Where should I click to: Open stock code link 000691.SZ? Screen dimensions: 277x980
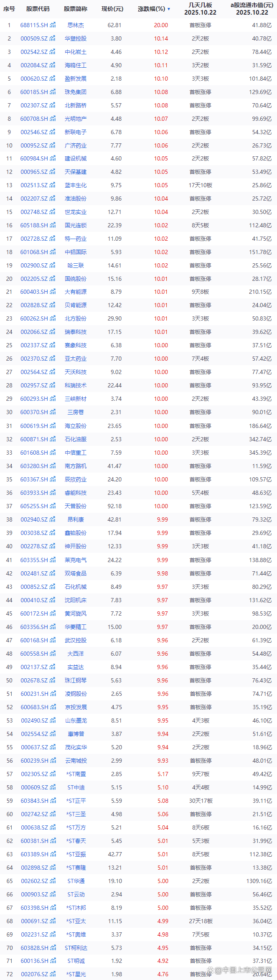pyautogui.click(x=34, y=921)
